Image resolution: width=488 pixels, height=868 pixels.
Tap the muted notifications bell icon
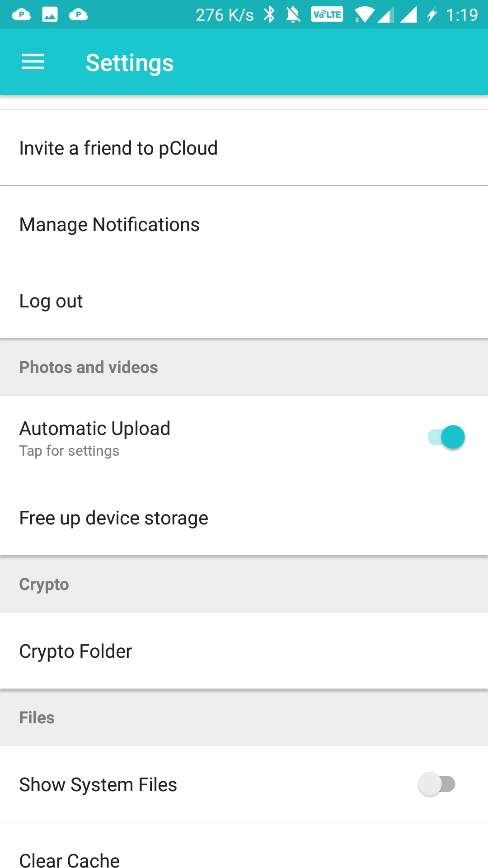point(293,15)
